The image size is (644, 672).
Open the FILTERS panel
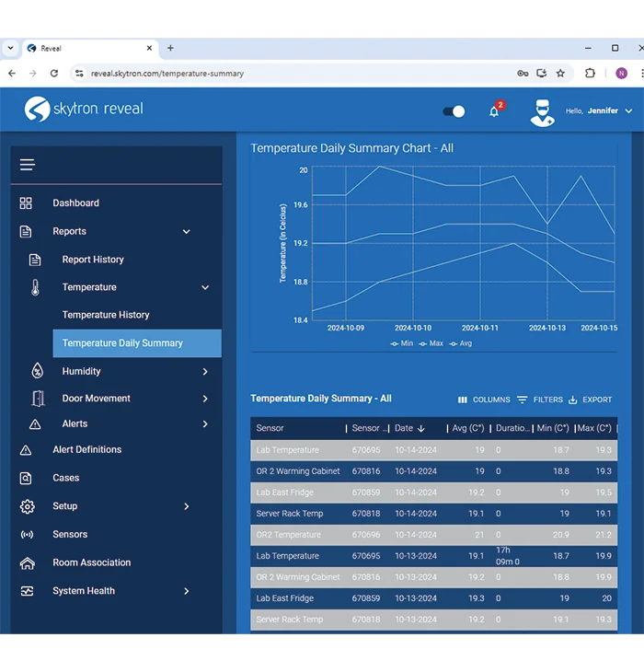click(x=540, y=400)
